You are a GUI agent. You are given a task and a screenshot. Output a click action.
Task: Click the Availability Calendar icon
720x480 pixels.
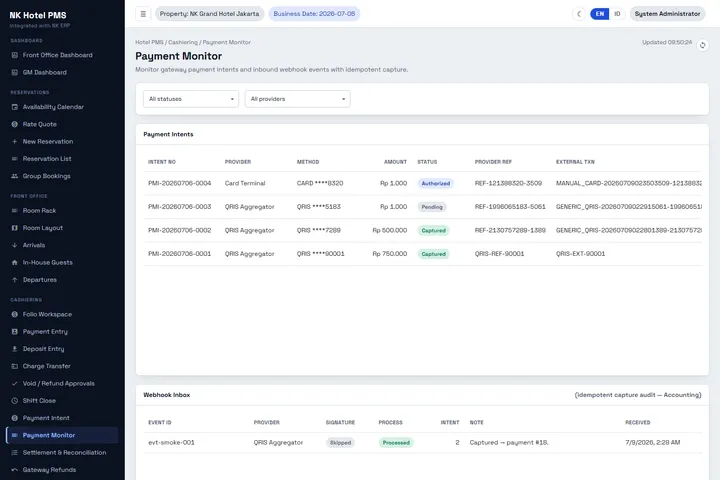point(15,107)
